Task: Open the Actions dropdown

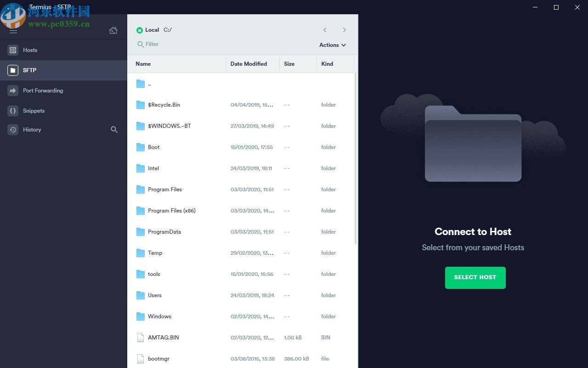Action: pos(333,45)
